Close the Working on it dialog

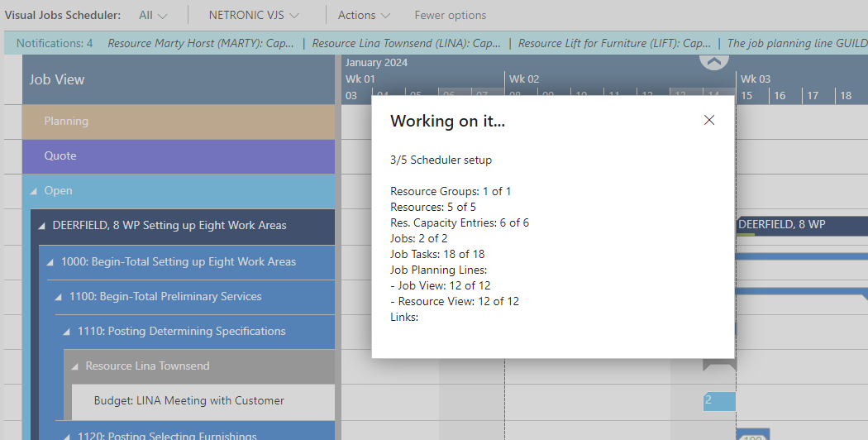(x=708, y=120)
